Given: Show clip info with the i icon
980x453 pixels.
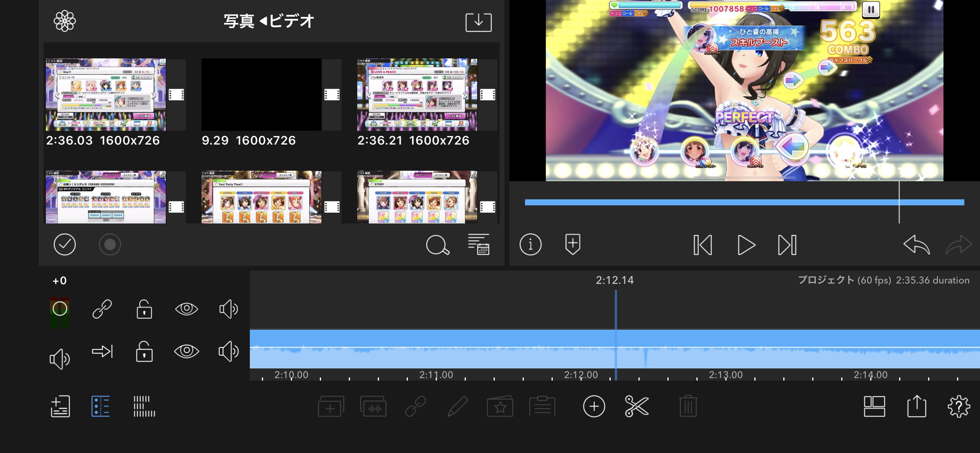Looking at the screenshot, I should (x=530, y=244).
